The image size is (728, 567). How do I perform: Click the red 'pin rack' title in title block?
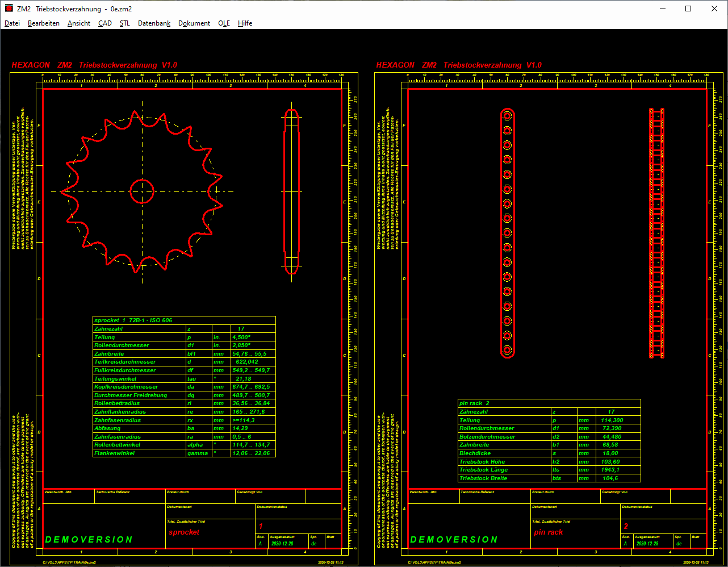549,532
